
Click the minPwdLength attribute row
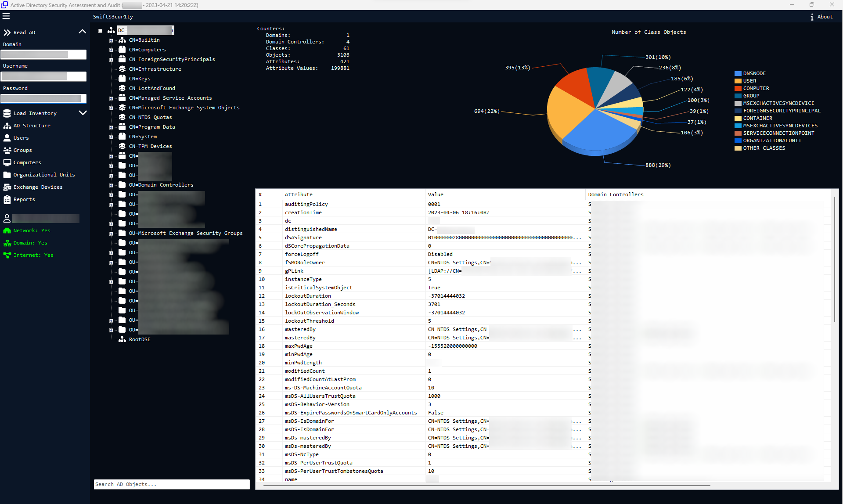point(544,363)
